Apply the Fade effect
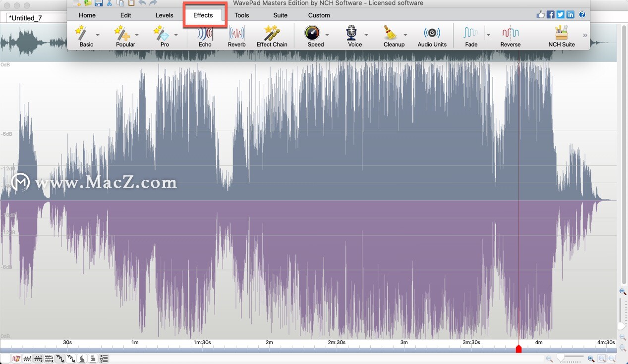Screen dimensions: 628x364 [471, 37]
